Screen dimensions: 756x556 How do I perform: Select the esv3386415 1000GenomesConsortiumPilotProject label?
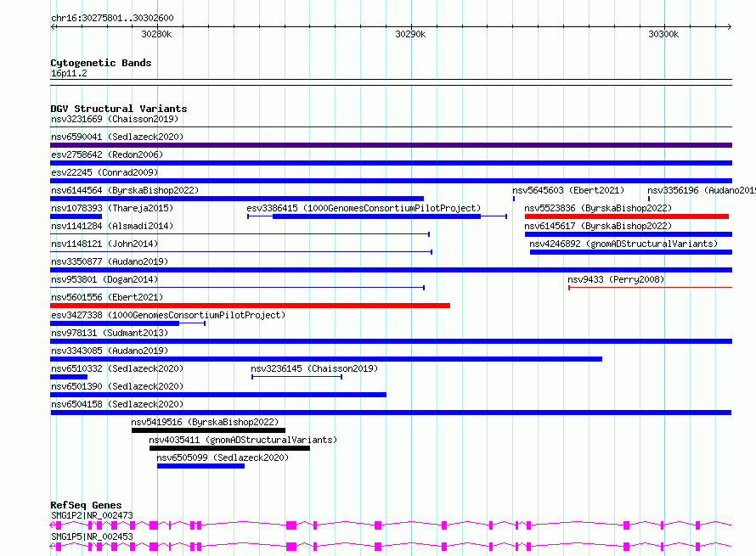click(364, 208)
